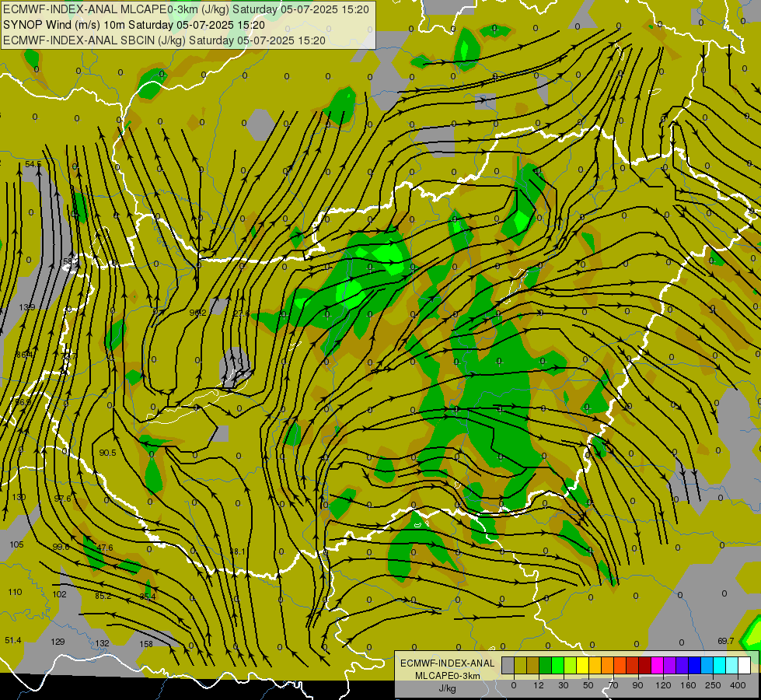Select the red-orange legend swatch

(620, 665)
